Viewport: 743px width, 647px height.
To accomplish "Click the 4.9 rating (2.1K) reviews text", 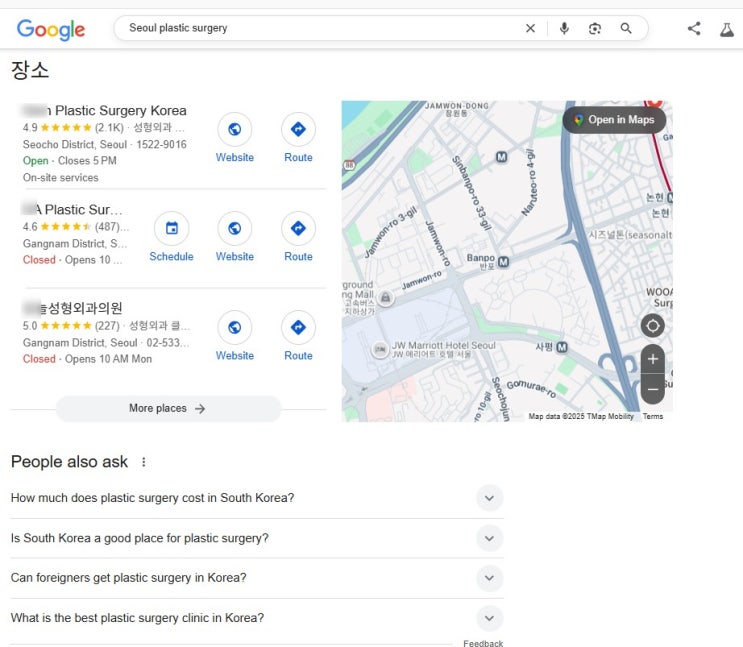I will coord(73,128).
